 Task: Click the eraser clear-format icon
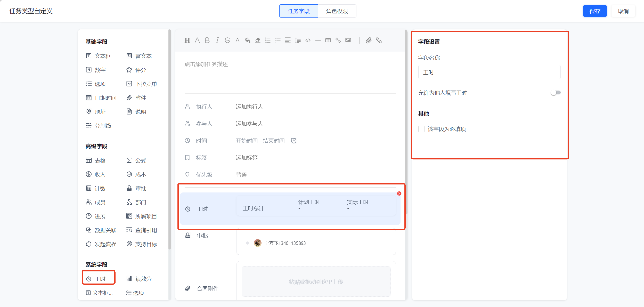click(x=258, y=40)
